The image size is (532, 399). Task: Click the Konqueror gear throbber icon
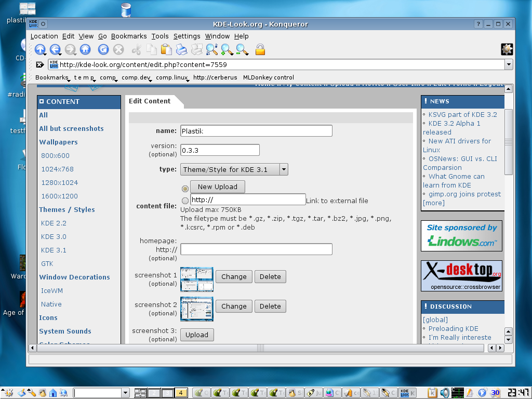pos(507,49)
